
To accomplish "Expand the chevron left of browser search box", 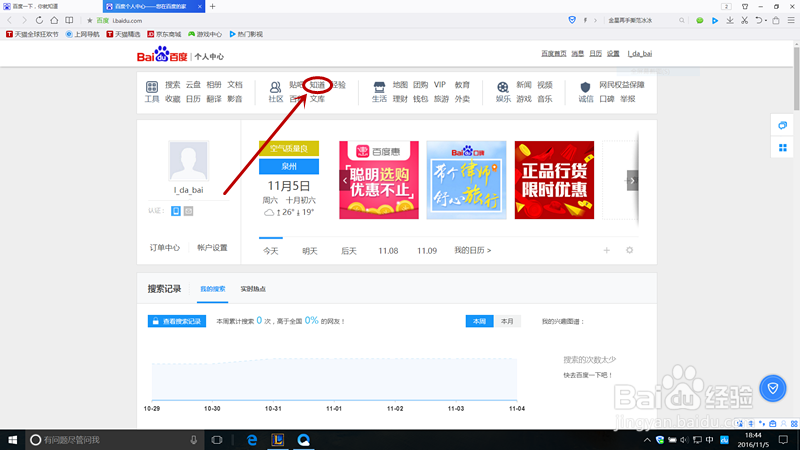I will pyautogui.click(x=595, y=20).
